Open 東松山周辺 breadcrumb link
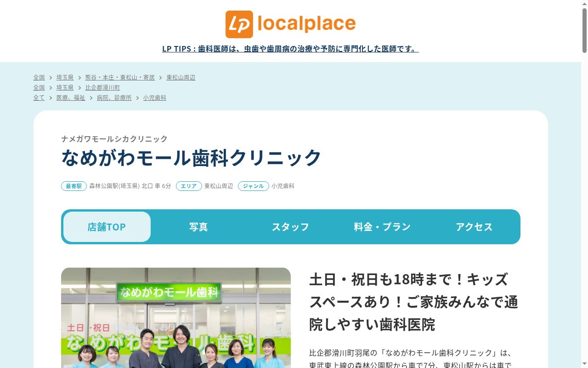 (181, 77)
